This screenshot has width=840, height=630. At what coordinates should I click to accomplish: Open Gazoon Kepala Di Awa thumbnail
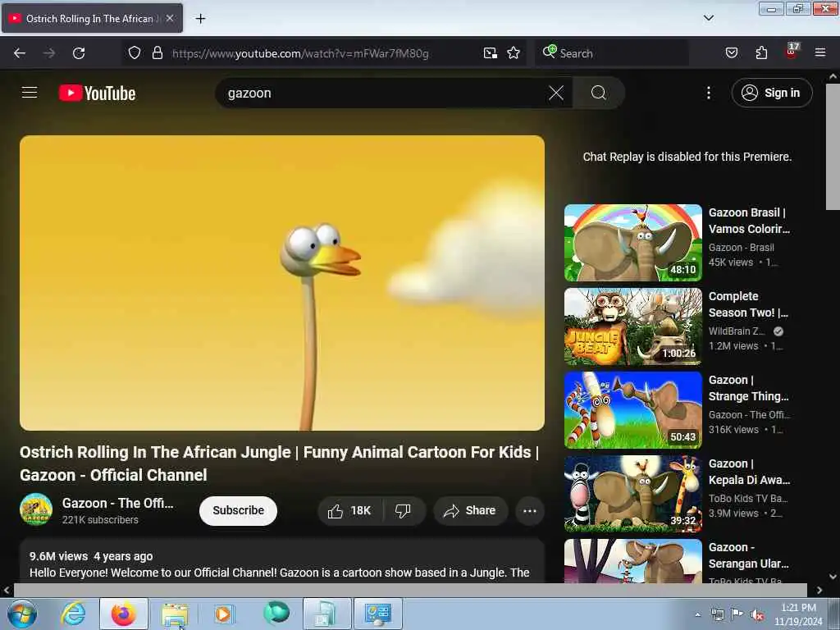[632, 493]
